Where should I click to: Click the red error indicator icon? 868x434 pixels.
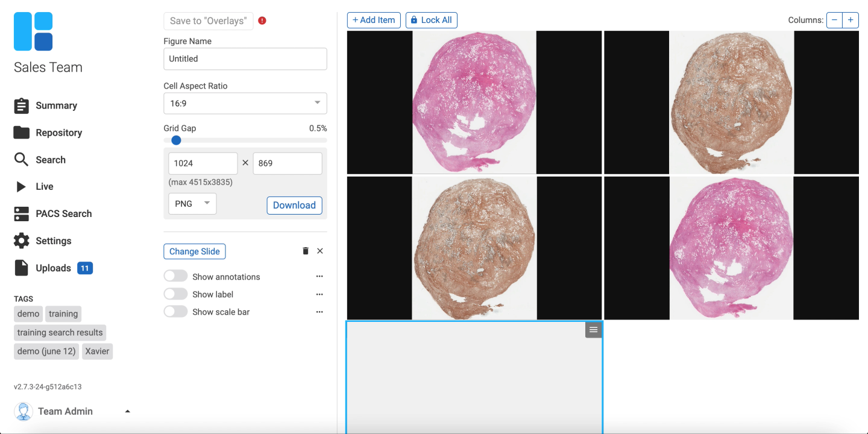pos(262,20)
